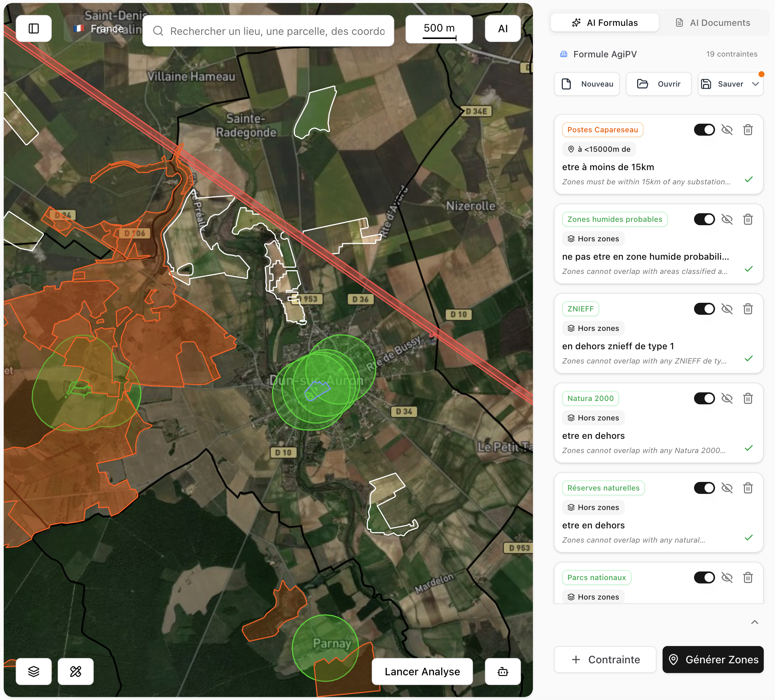This screenshot has width=775, height=700.
Task: Delete the ZNIEFF constraint
Action: coord(748,309)
